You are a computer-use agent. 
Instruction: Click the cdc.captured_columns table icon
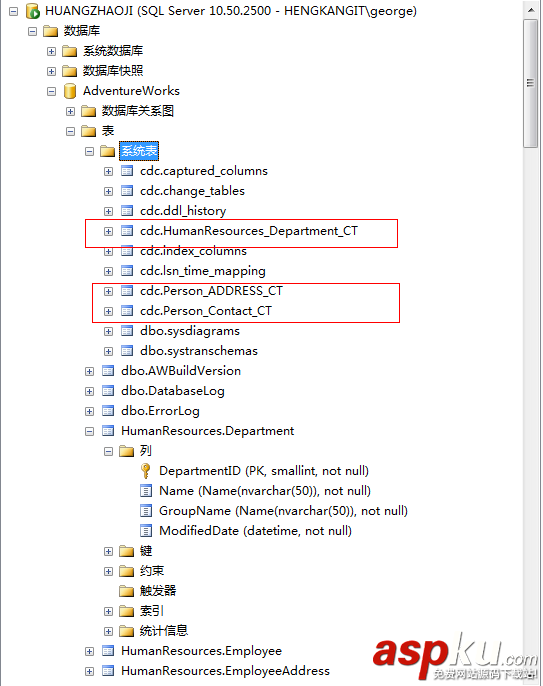click(x=127, y=171)
